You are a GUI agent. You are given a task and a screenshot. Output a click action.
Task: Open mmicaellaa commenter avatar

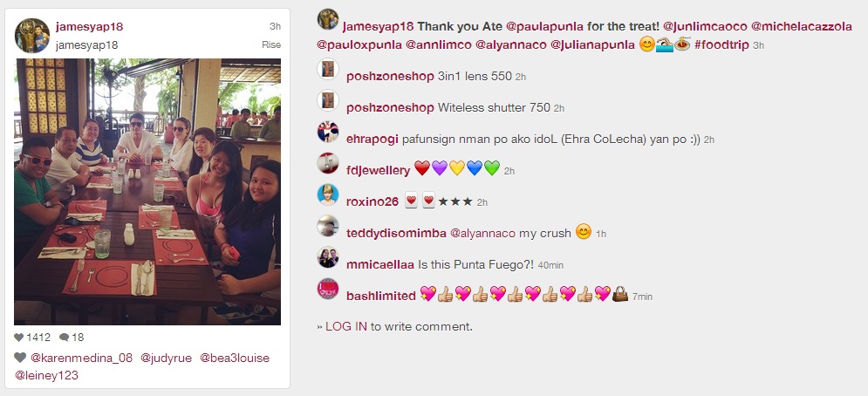pos(328,257)
